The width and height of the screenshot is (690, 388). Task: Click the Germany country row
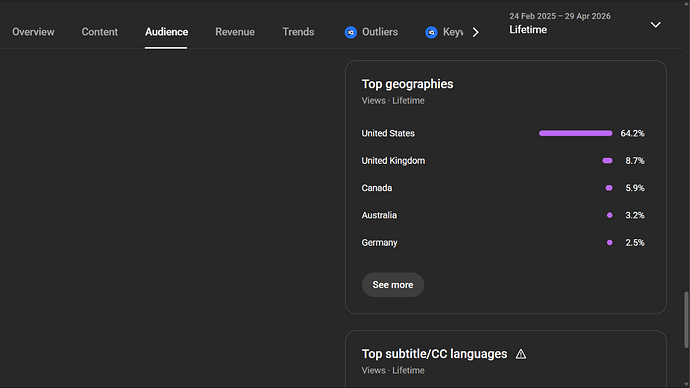[x=503, y=242]
